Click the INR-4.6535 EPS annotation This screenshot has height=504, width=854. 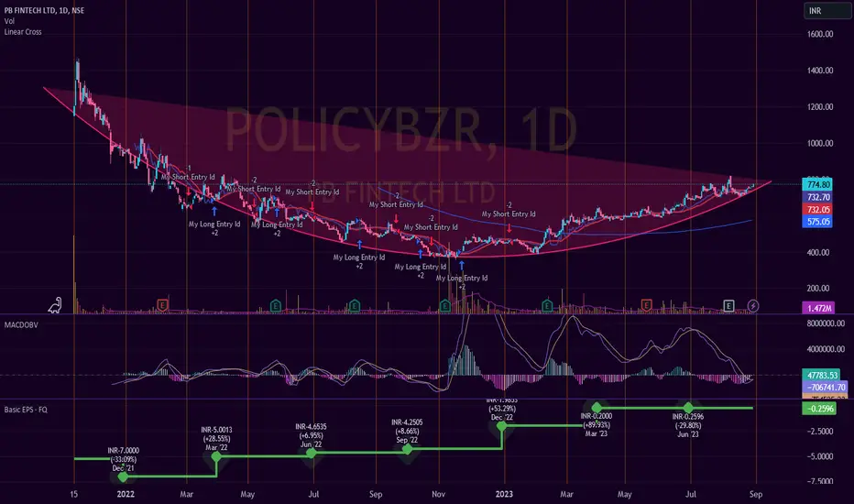(x=311, y=427)
